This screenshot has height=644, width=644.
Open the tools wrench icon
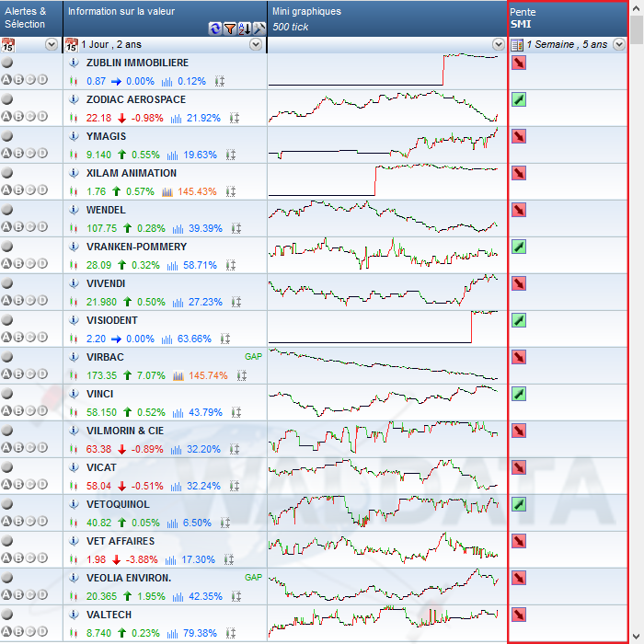(259, 29)
